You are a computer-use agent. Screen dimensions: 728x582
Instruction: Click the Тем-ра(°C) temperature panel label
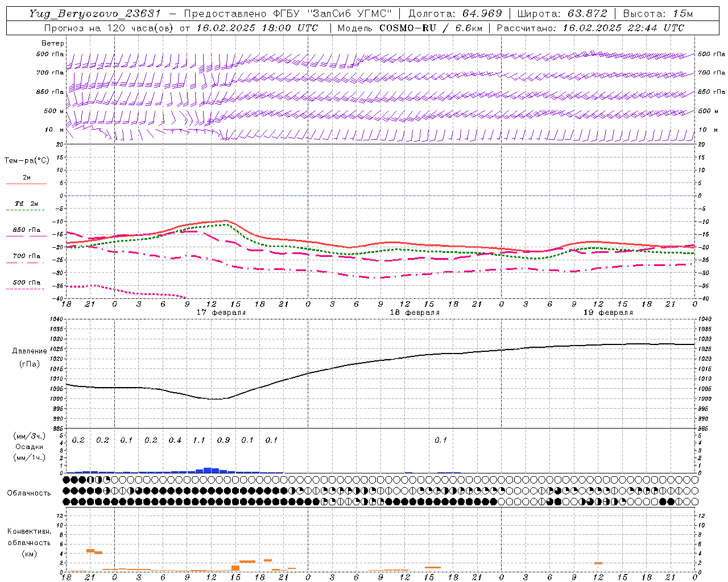point(27,161)
